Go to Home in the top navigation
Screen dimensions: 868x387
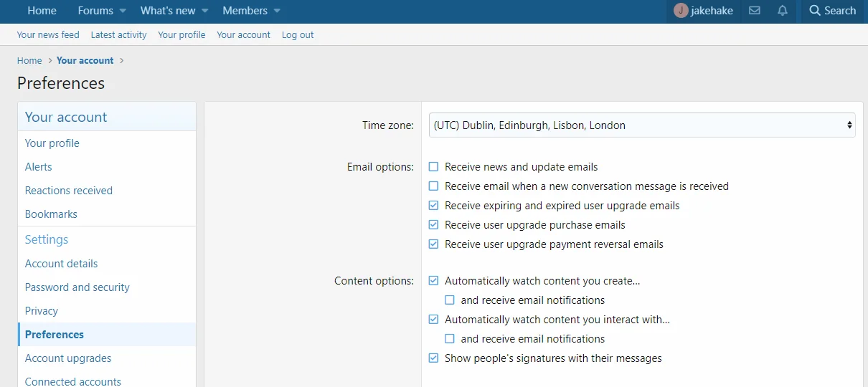click(42, 11)
